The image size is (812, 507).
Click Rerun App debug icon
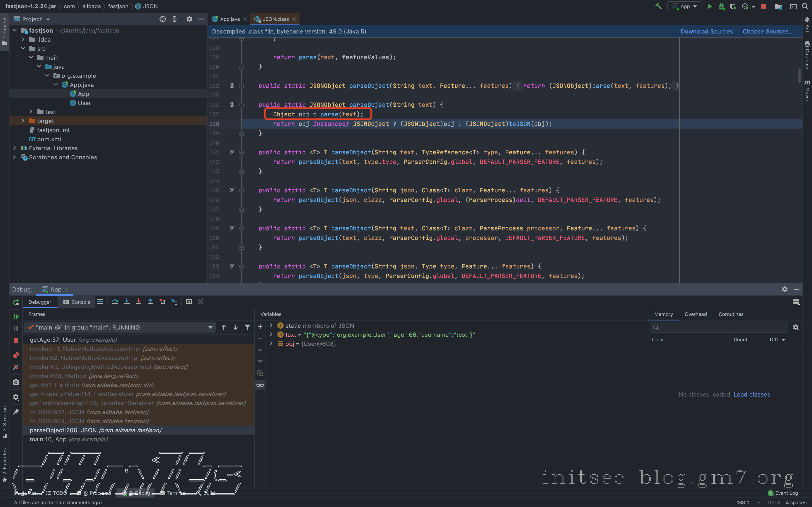tap(16, 302)
